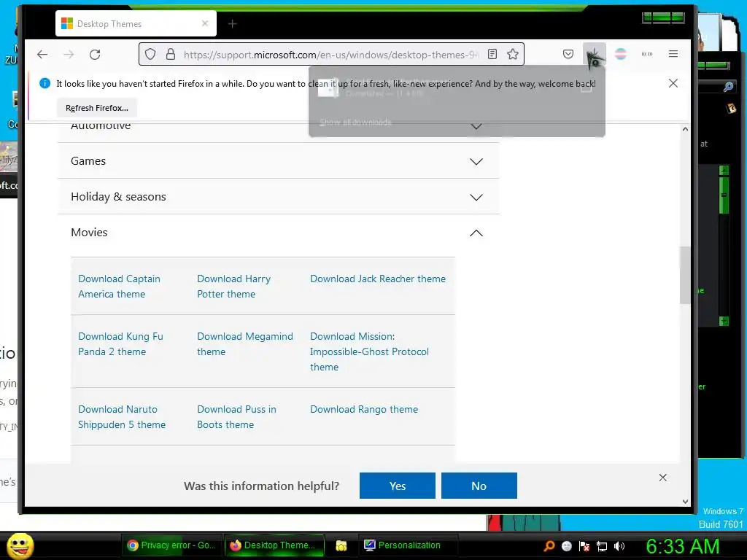Open Download Jack Reacher theme link
747x560 pixels.
pyautogui.click(x=378, y=279)
